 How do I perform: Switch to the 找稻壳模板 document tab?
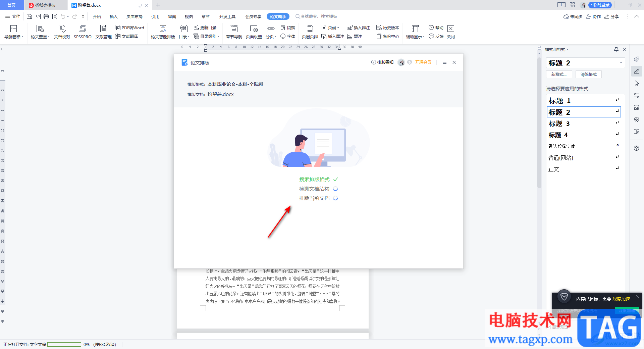[x=46, y=5]
